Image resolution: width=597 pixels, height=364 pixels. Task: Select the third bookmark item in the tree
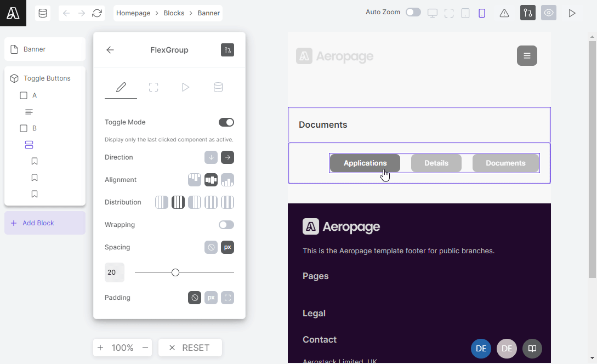click(35, 194)
